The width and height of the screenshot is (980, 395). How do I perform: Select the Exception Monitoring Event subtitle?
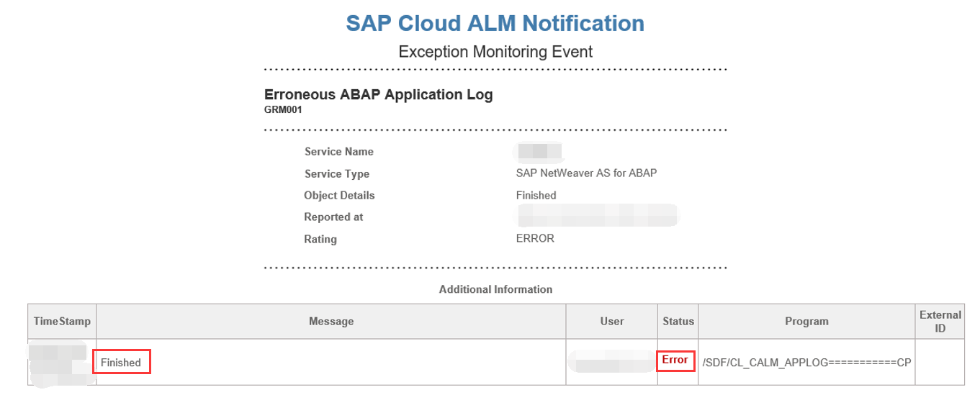point(495,52)
